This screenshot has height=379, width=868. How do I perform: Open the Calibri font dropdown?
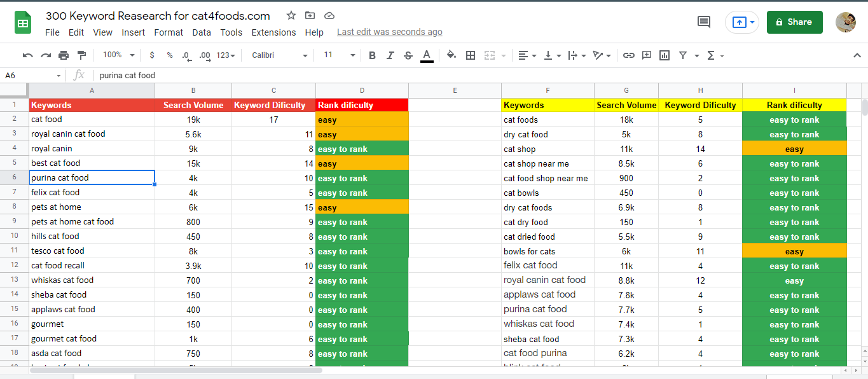click(x=280, y=55)
